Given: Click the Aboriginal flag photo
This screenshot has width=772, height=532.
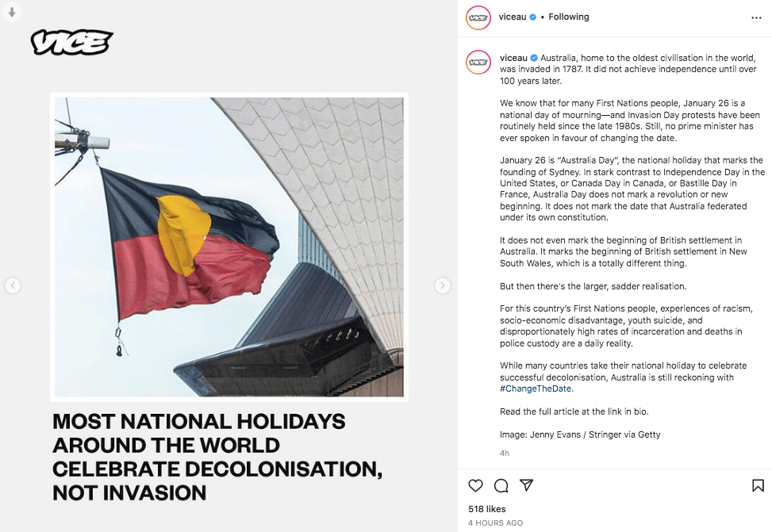Looking at the screenshot, I should (x=229, y=247).
